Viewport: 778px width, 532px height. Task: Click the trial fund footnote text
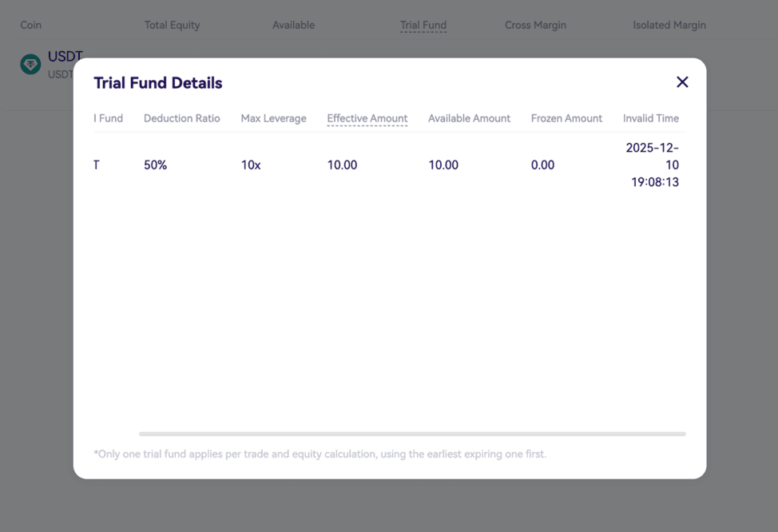tap(320, 454)
